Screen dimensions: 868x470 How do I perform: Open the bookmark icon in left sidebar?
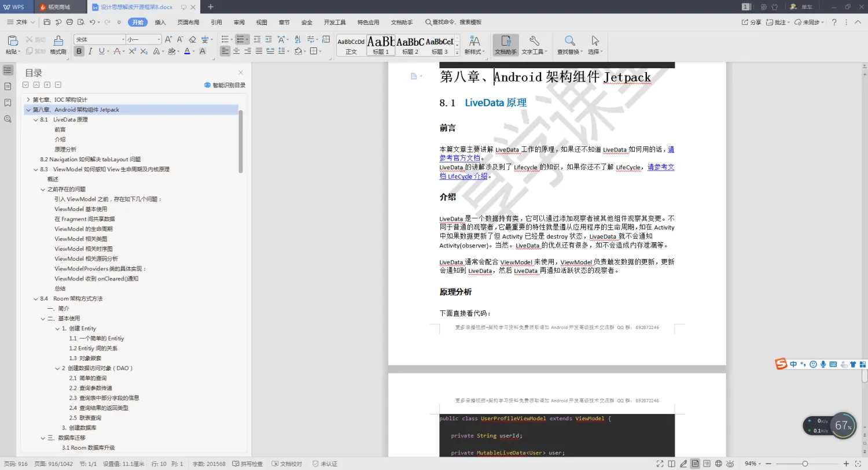(8, 102)
